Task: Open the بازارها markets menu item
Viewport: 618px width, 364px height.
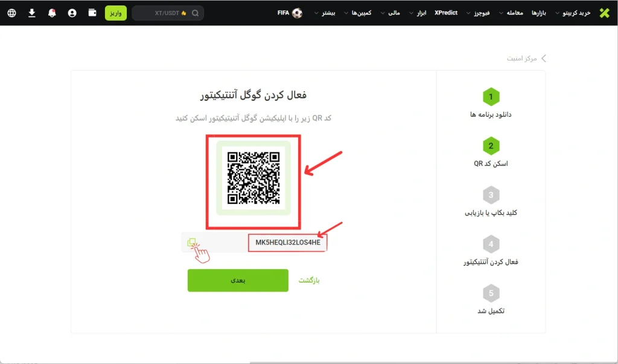Action: pos(539,13)
